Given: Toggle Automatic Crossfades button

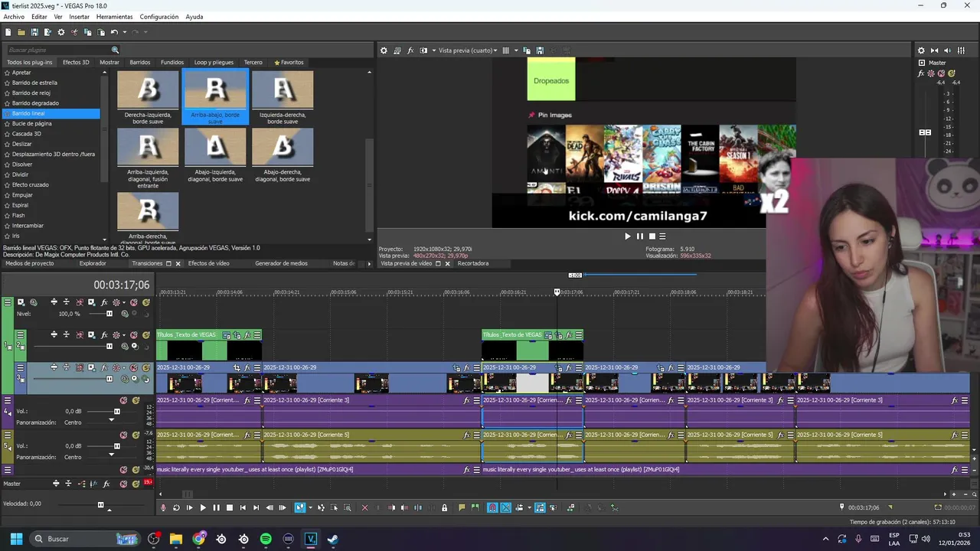Looking at the screenshot, I should click(506, 507).
